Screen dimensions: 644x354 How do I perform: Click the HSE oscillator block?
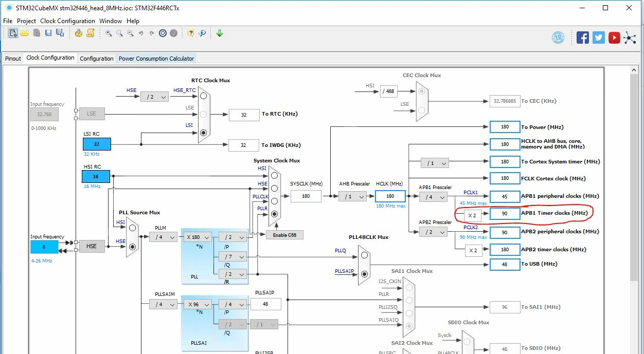point(92,246)
